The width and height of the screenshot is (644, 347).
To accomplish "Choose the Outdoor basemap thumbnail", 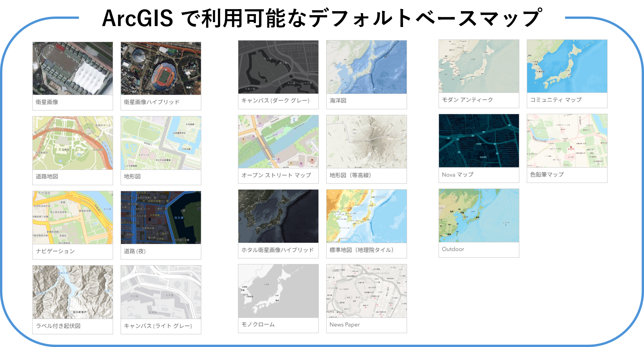I will pyautogui.click(x=479, y=215).
